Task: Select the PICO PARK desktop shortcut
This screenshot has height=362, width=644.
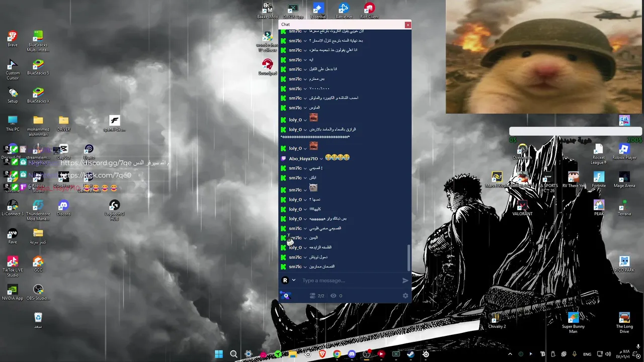Action: tap(624, 264)
